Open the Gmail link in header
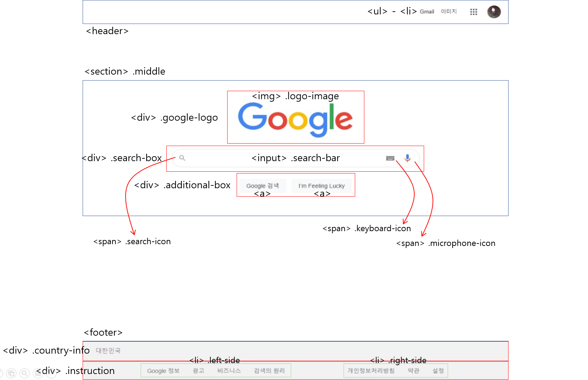Viewport: 588px width, 380px height. [427, 12]
